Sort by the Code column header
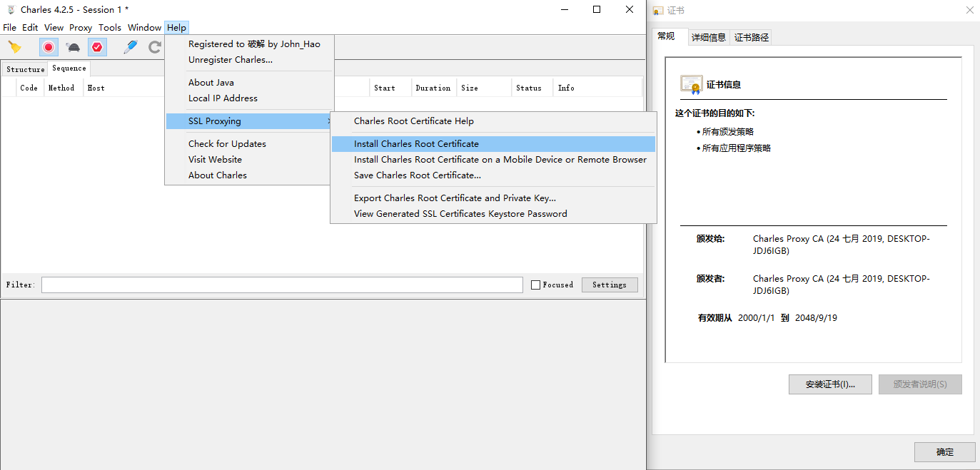 point(29,88)
